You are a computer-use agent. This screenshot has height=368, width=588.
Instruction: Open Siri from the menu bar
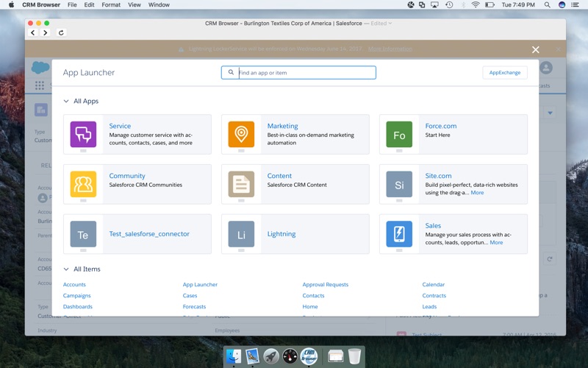point(562,5)
